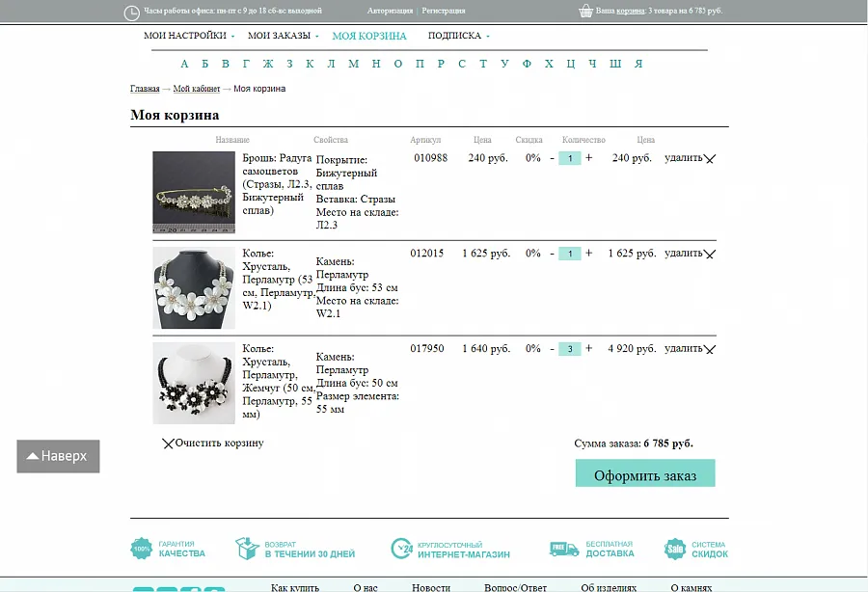
Task: Open Вопрос/Ответ footer link
Action: coord(515,587)
